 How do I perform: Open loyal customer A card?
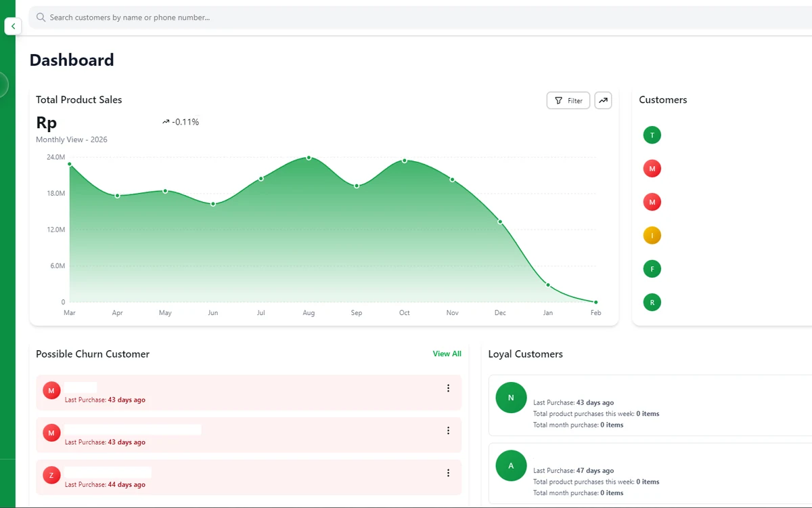point(650,474)
